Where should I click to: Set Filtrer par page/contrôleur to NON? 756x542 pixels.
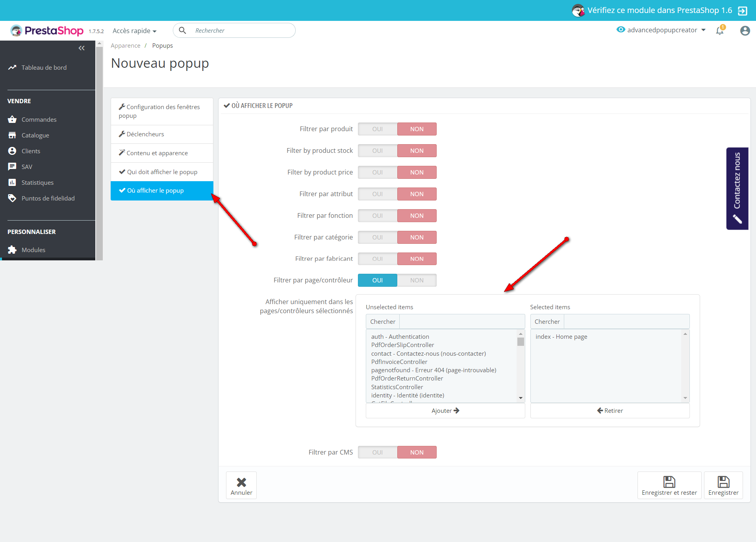[417, 280]
